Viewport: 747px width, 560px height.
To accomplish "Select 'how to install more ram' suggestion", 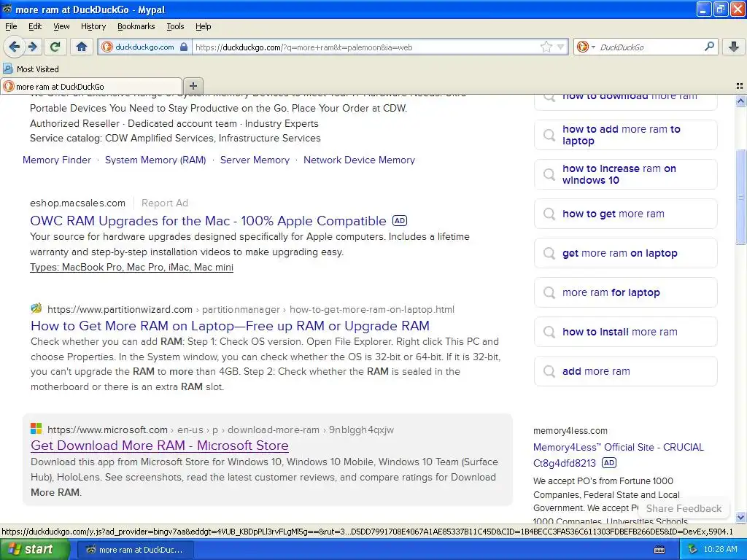I will (x=625, y=332).
